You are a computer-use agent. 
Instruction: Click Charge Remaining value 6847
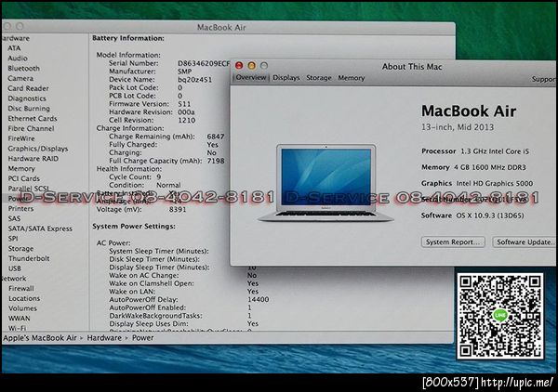[216, 137]
